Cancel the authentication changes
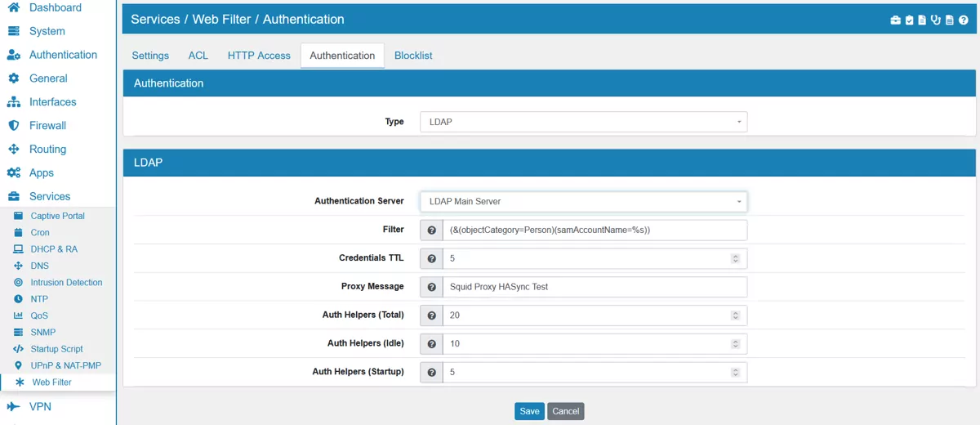The height and width of the screenshot is (425, 980). click(566, 411)
